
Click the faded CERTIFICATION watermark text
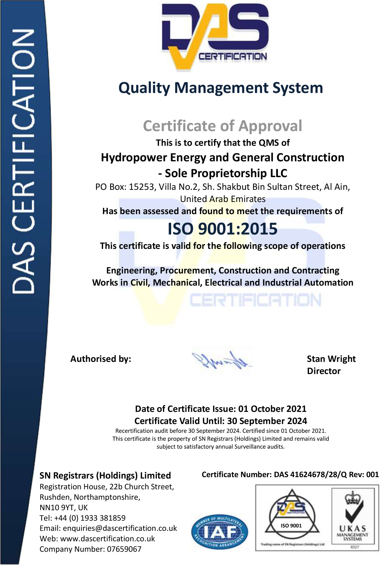[256, 300]
